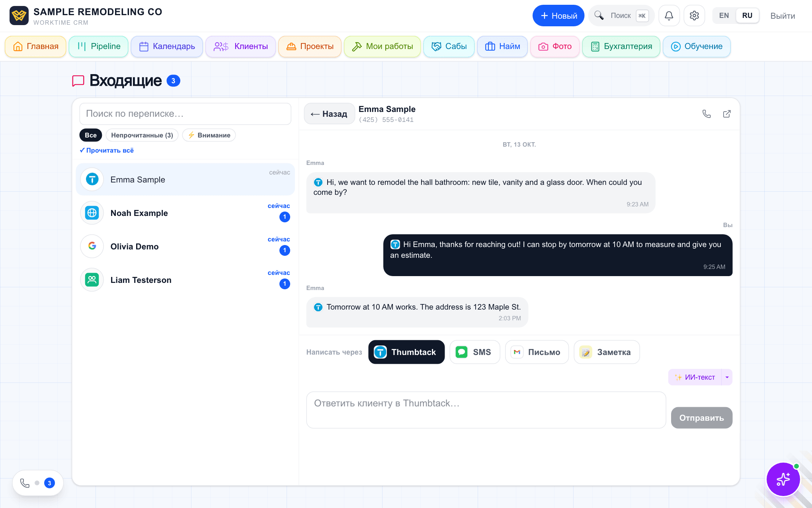Select the Все filter chip
Viewport: 812px width, 508px height.
(x=91, y=135)
